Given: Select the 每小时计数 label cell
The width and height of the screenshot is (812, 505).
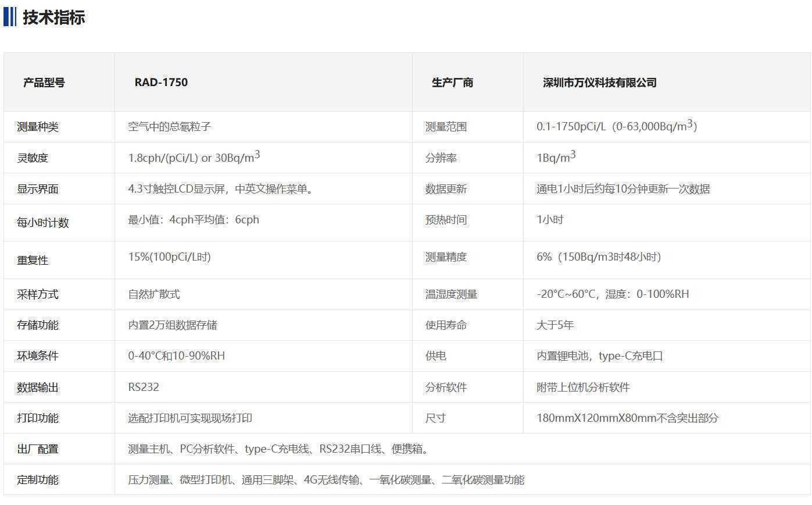Looking at the screenshot, I should (59, 222).
